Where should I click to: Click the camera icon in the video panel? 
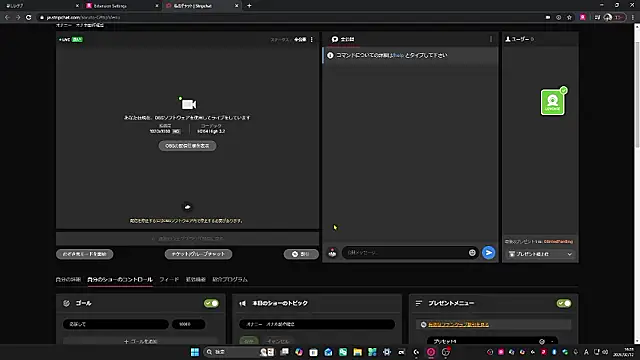click(x=189, y=104)
